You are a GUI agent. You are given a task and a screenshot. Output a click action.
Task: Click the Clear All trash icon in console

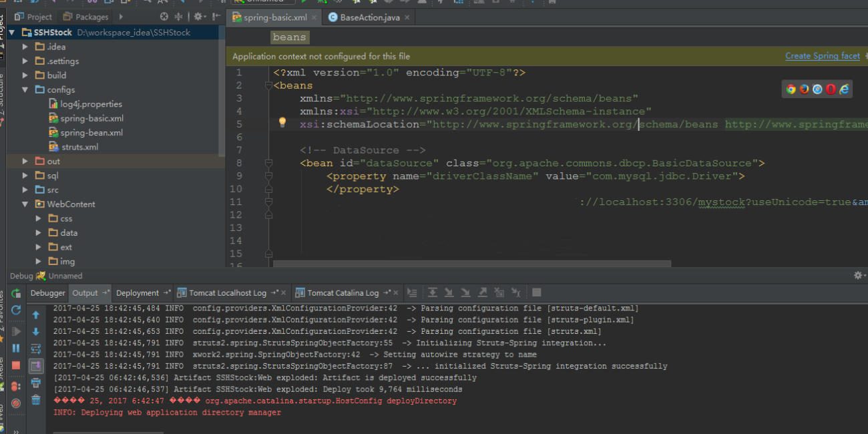pyautogui.click(x=36, y=400)
